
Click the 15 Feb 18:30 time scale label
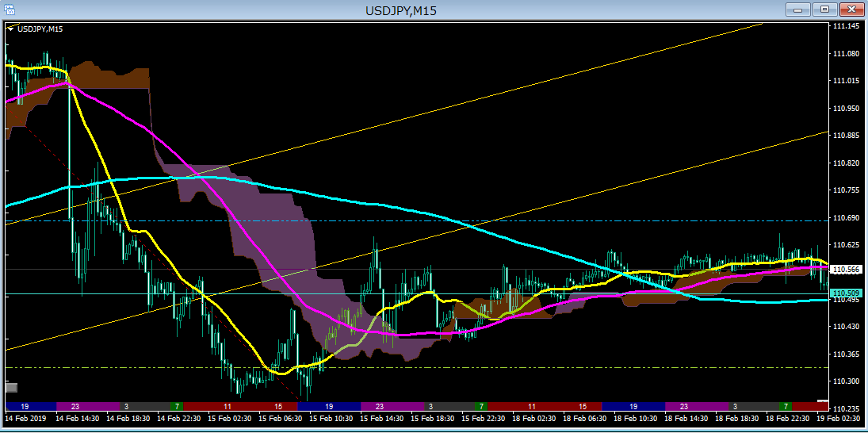coord(432,419)
